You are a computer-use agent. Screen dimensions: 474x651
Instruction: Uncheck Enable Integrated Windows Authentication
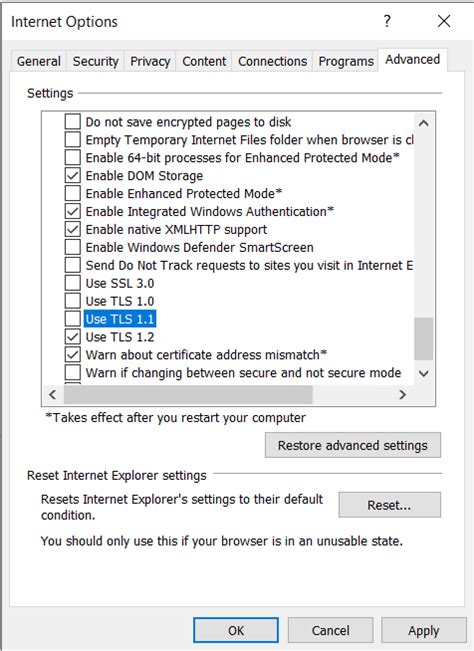(x=73, y=211)
